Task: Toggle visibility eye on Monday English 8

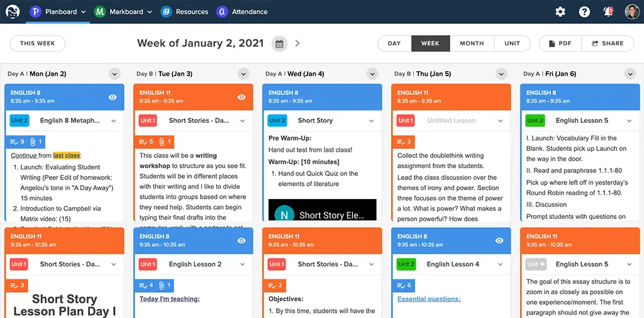Action: tap(113, 97)
